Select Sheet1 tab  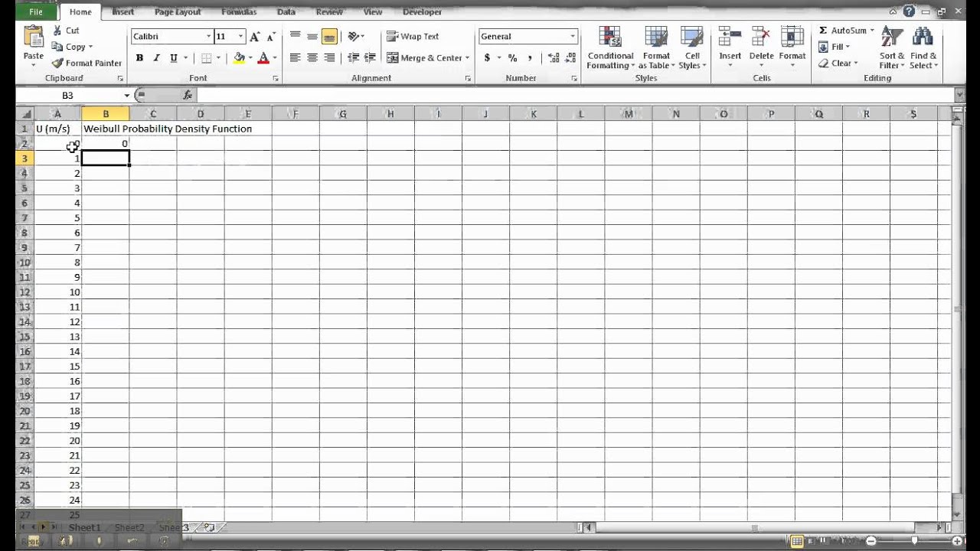(84, 527)
